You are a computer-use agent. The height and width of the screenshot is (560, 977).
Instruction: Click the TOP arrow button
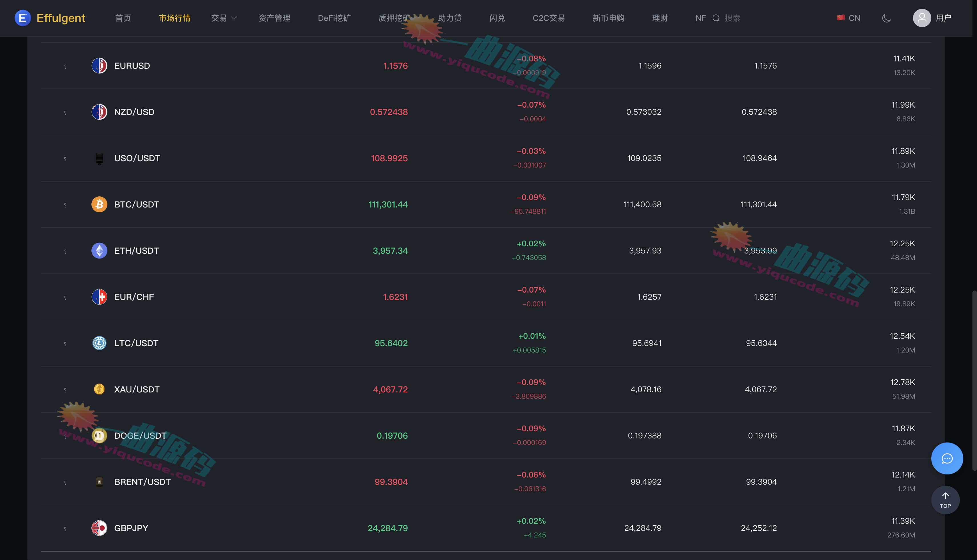pyautogui.click(x=945, y=500)
